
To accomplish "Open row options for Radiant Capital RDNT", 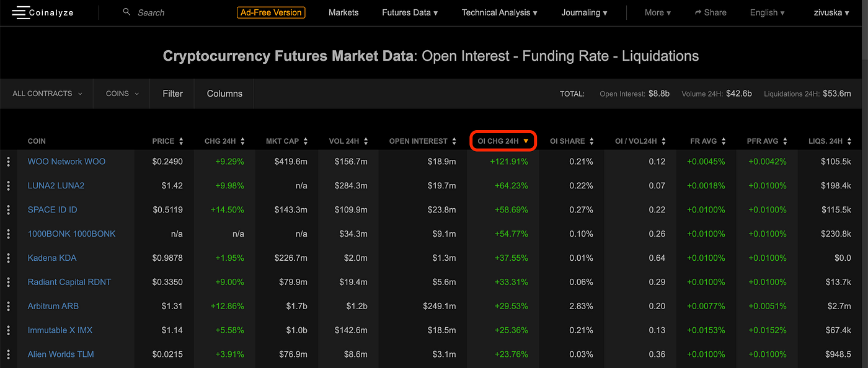I will (9, 283).
